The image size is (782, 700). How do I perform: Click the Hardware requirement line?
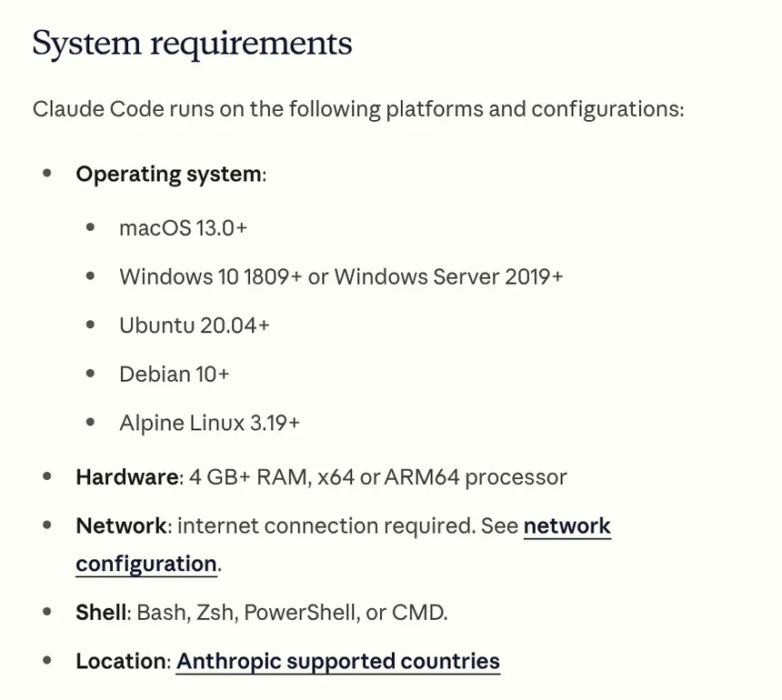(x=321, y=477)
